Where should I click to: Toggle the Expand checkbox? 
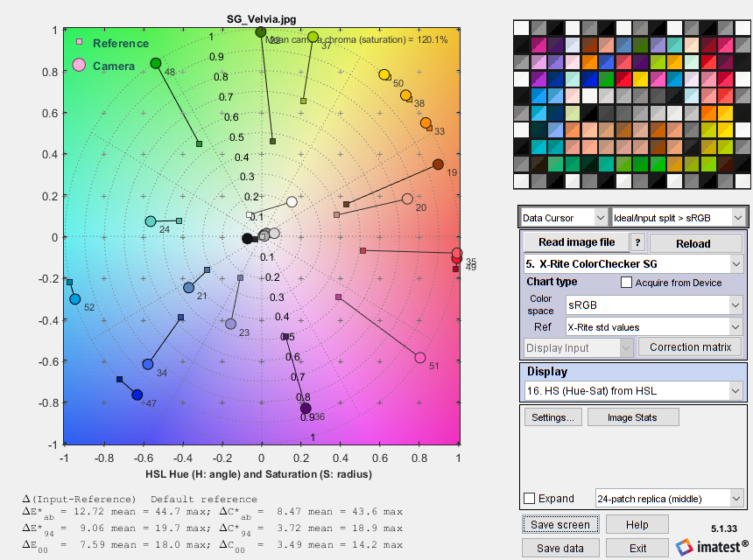pyautogui.click(x=530, y=499)
